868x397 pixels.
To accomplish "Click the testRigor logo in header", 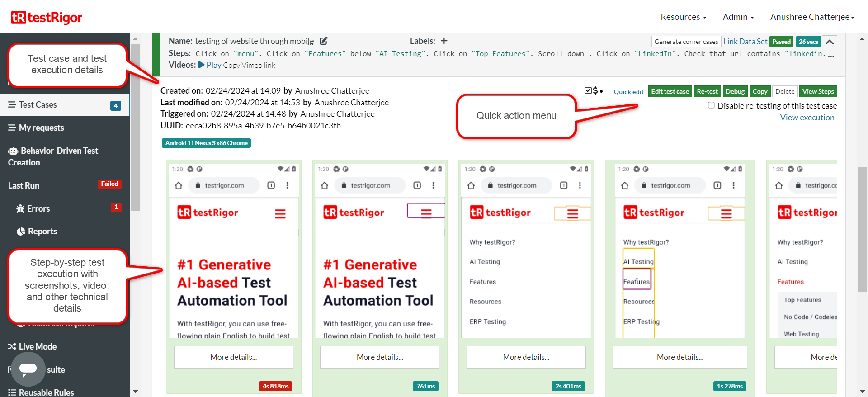I will coord(47,17).
